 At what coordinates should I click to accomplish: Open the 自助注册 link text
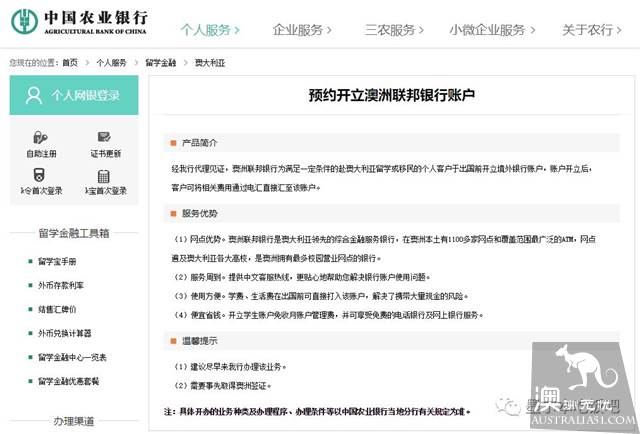41,154
